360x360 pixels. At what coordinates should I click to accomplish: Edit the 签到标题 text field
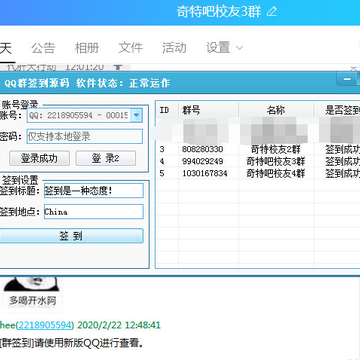coord(94,191)
